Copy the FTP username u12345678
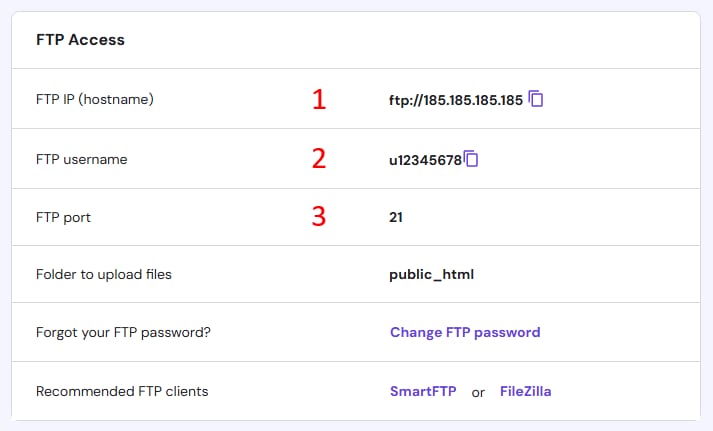 (x=471, y=159)
